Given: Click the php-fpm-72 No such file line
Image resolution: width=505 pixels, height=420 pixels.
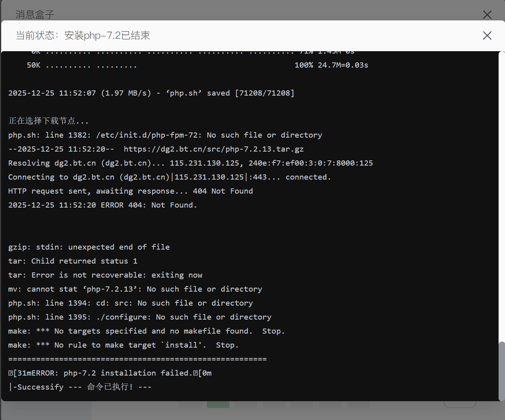Looking at the screenshot, I should (x=165, y=135).
